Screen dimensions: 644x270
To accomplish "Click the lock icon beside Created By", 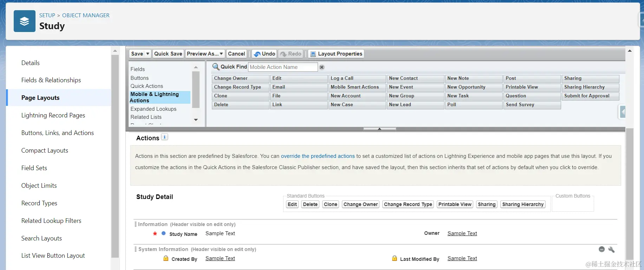I will (x=166, y=258).
